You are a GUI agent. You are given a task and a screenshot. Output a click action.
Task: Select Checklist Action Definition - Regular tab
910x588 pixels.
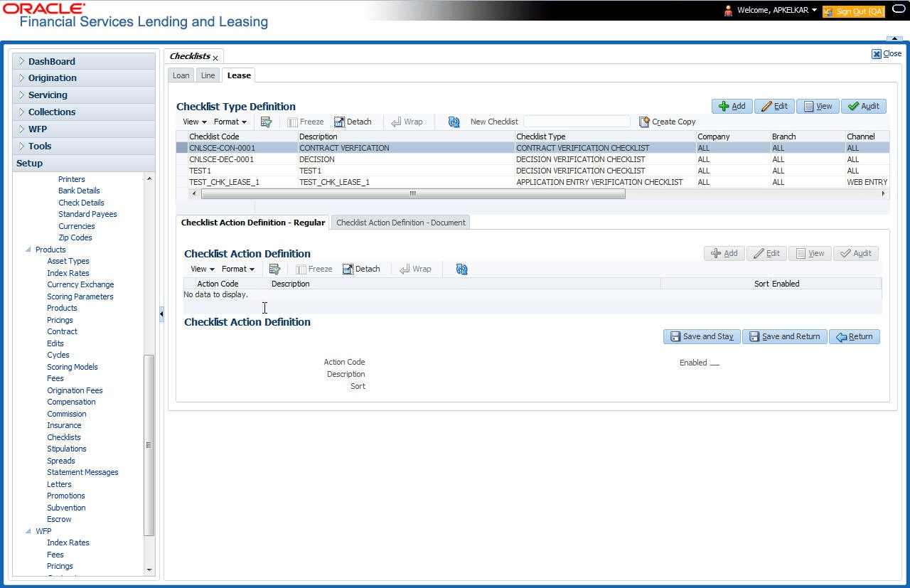pyautogui.click(x=253, y=223)
